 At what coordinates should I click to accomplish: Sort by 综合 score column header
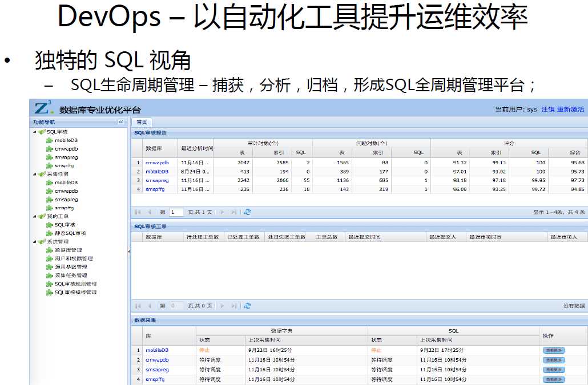pos(568,153)
